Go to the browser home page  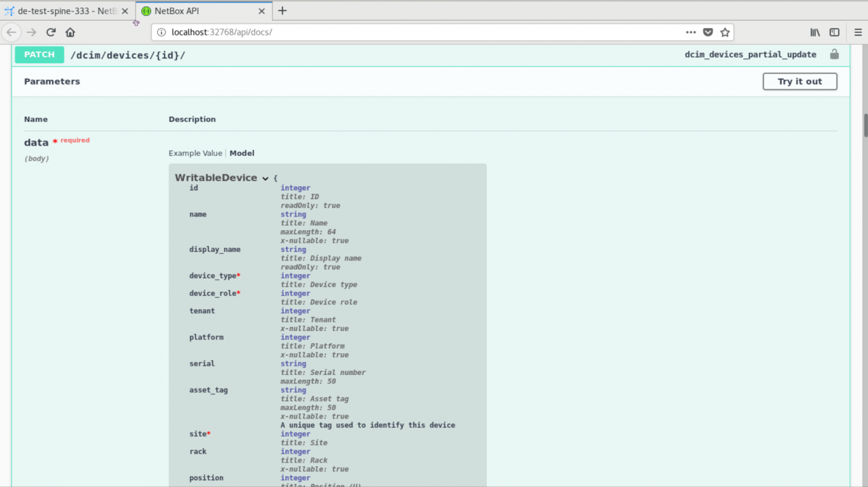coord(70,32)
